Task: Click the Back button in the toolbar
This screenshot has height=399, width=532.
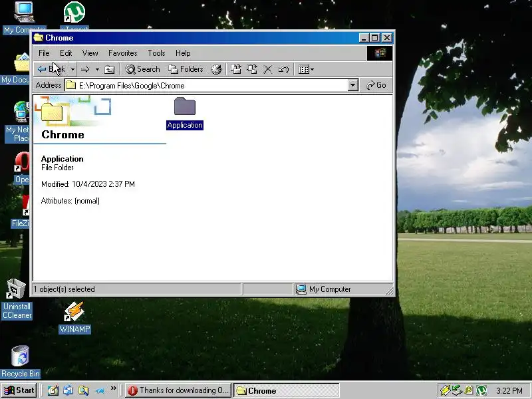Action: coord(51,69)
